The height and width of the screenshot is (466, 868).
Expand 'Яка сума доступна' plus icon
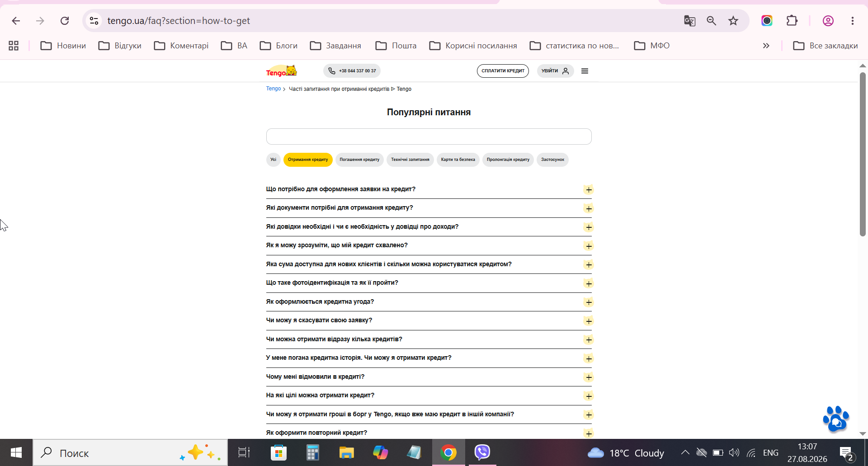point(588,265)
